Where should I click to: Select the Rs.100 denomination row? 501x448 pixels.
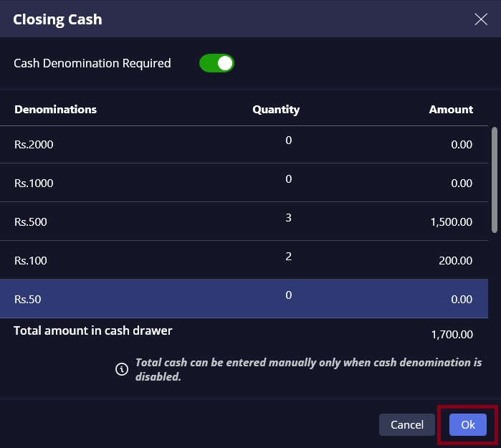click(31, 261)
